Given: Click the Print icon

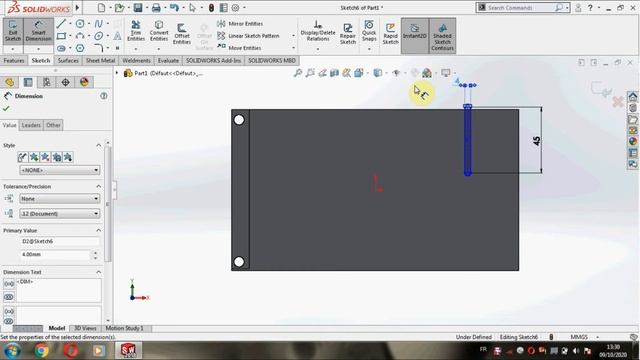Looking at the screenshot, I should coord(156,7).
